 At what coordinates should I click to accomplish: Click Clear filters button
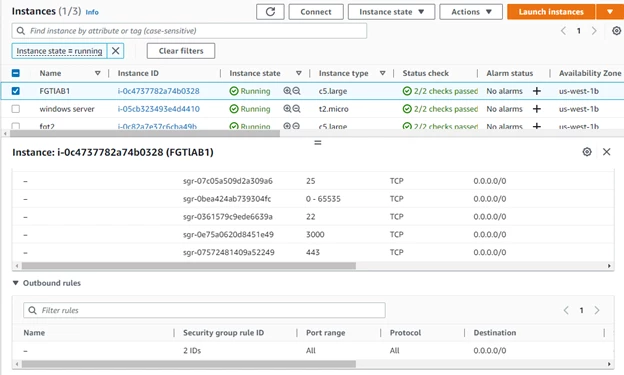[181, 51]
